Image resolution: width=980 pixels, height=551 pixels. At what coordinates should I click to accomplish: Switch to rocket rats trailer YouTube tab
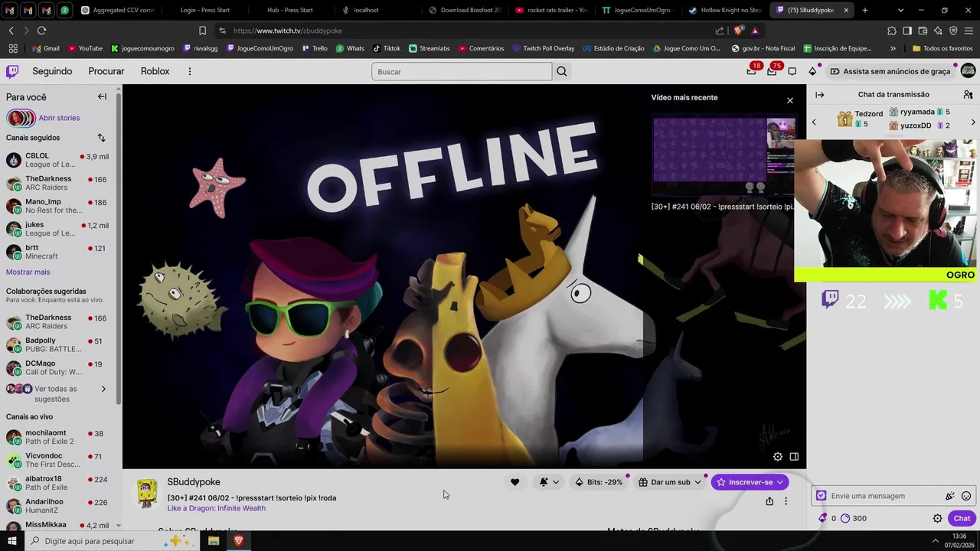[x=552, y=10]
